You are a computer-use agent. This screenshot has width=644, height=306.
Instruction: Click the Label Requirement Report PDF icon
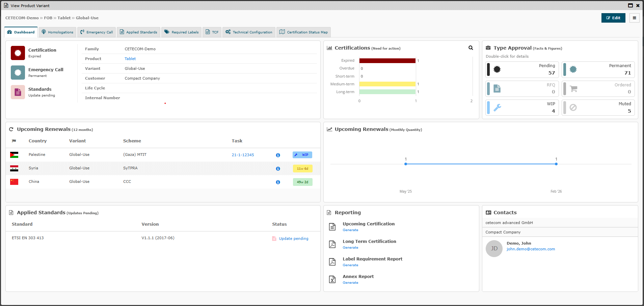point(332,262)
